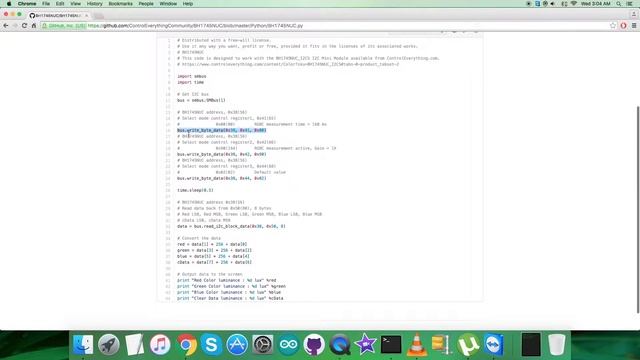Open GitHub Desktop octocat dock icon

tap(314, 344)
